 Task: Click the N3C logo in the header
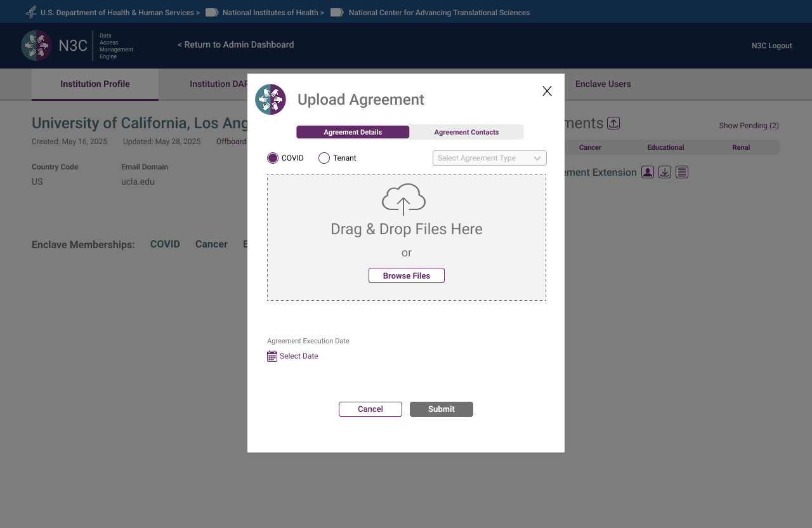[x=37, y=45]
